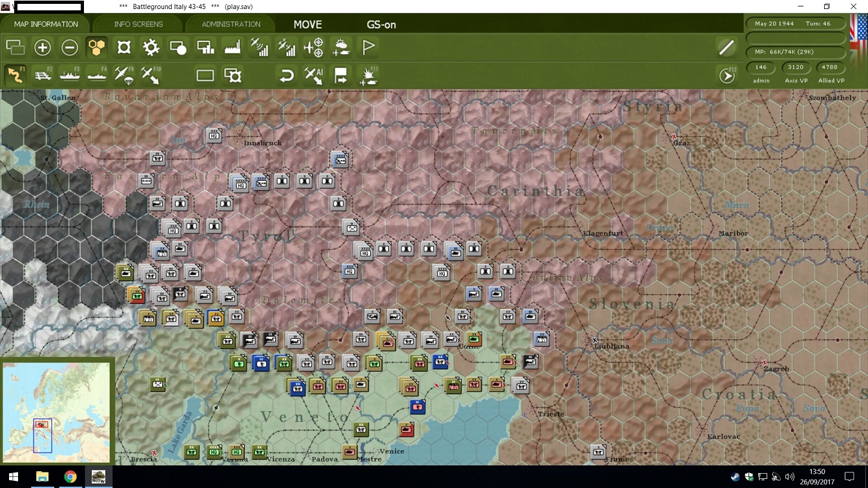Click the F11 explosion-and-tank icon
Image resolution: width=868 pixels, height=488 pixels.
(x=368, y=76)
